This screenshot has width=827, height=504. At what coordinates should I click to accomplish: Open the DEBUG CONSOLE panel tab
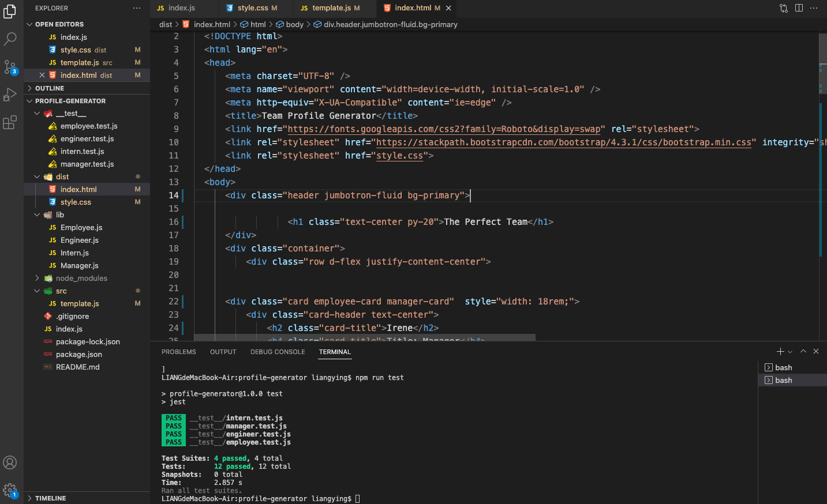(277, 351)
